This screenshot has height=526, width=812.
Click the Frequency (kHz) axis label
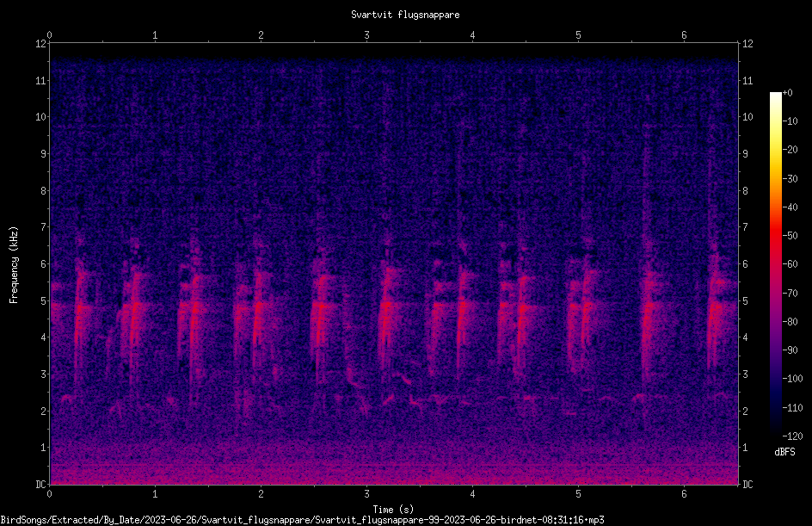14,265
